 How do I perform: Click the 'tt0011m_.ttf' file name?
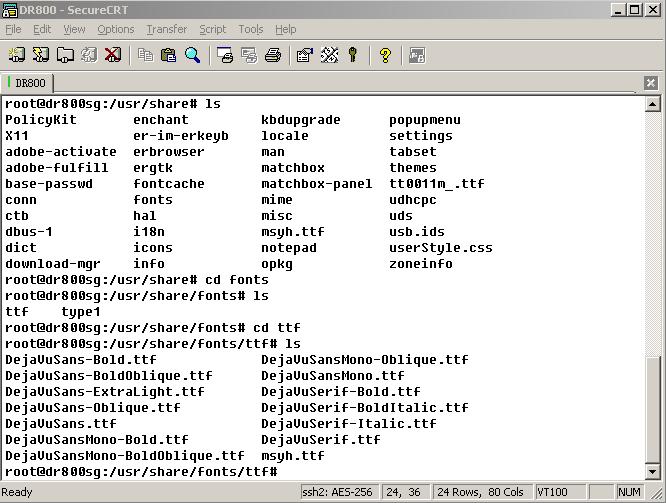click(x=437, y=184)
